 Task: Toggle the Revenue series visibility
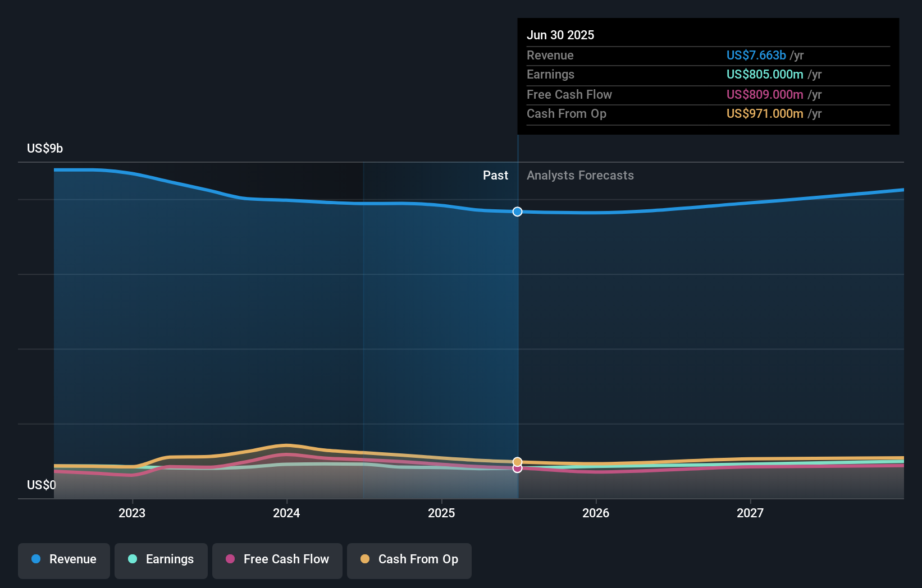click(x=63, y=561)
